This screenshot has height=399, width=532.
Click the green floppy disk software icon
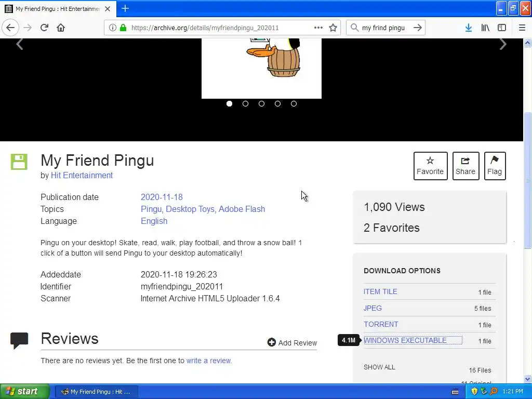19,162
